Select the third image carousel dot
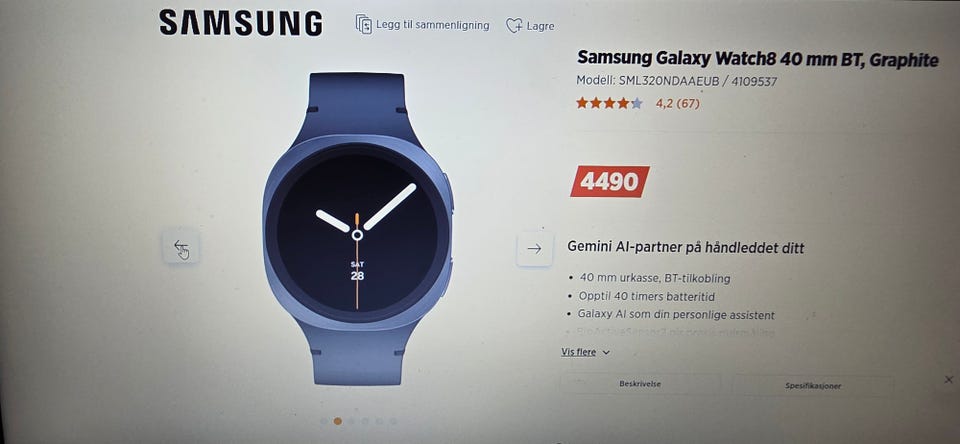Screen dimensions: 960x444 (x=351, y=421)
